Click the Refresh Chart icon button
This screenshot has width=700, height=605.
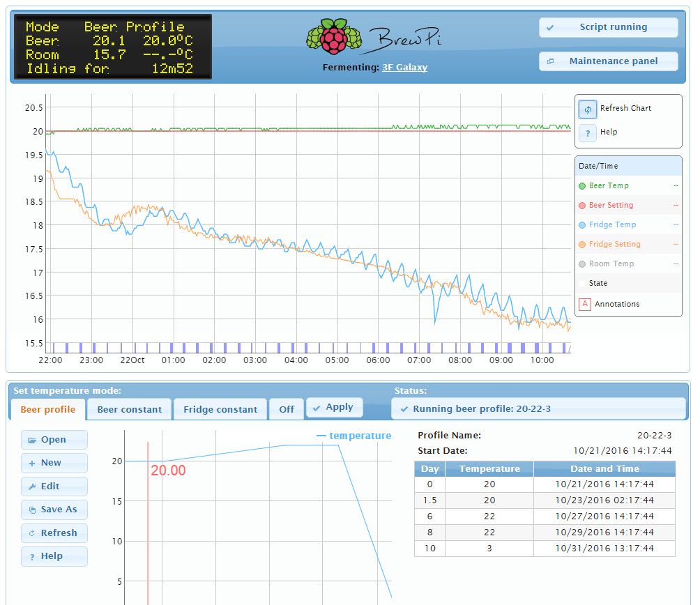click(588, 109)
